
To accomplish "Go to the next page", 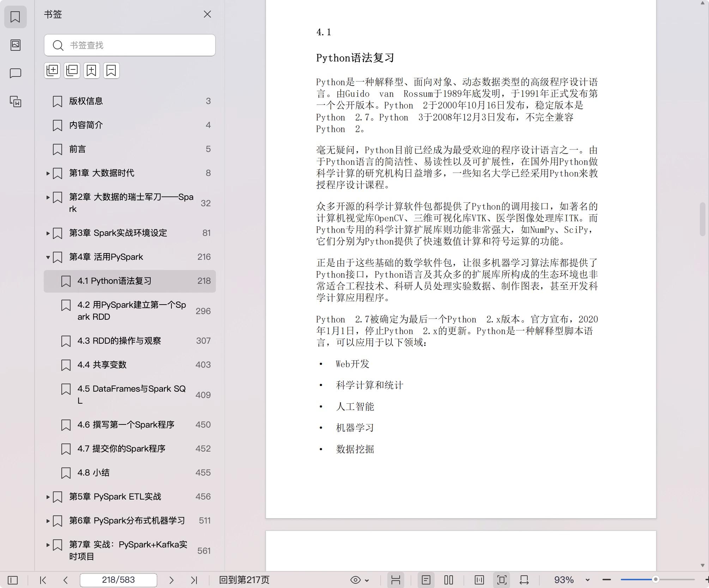I will coord(171,580).
